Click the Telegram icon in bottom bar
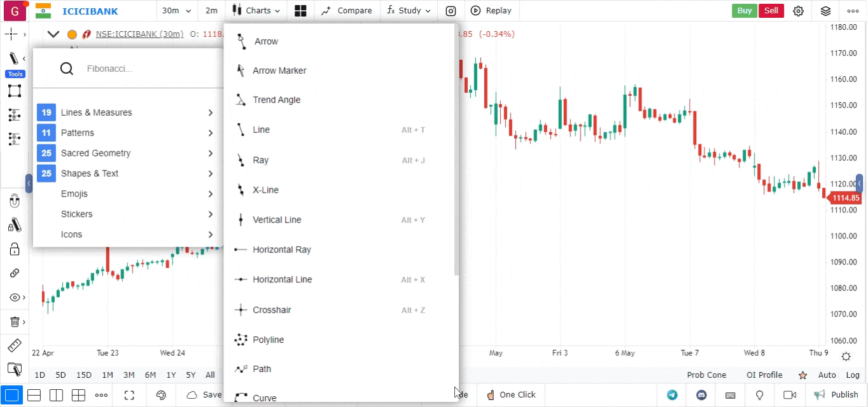Screen dimensions: 868x407 coord(672,395)
